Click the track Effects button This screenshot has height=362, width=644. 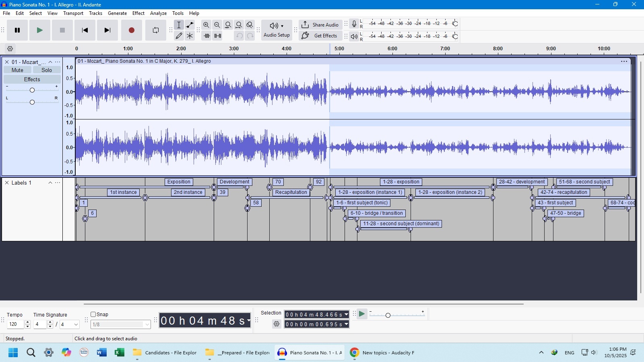tap(32, 80)
